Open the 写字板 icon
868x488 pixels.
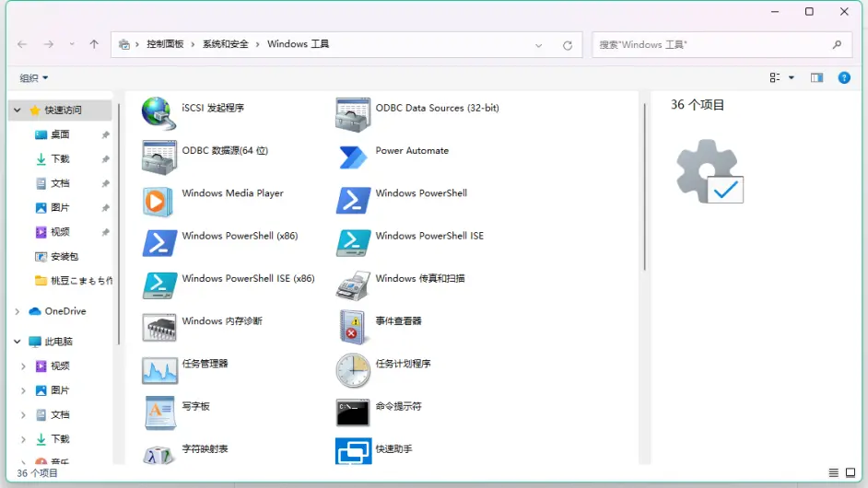tap(159, 412)
